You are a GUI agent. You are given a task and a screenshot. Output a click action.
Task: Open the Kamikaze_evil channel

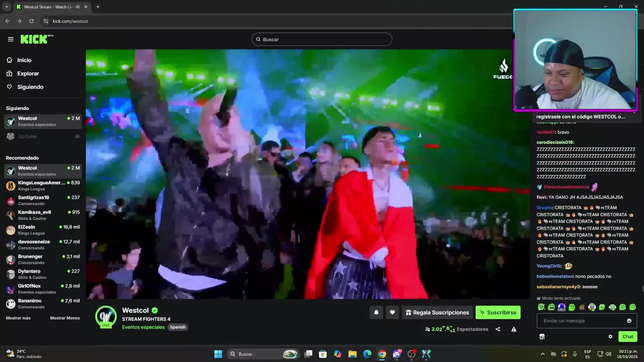[43, 215]
